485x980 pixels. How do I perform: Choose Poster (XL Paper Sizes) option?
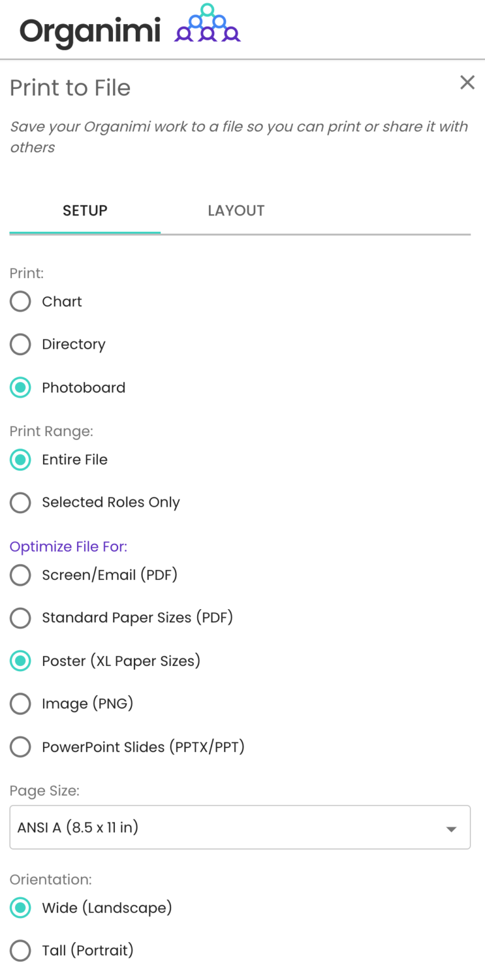[20, 661]
